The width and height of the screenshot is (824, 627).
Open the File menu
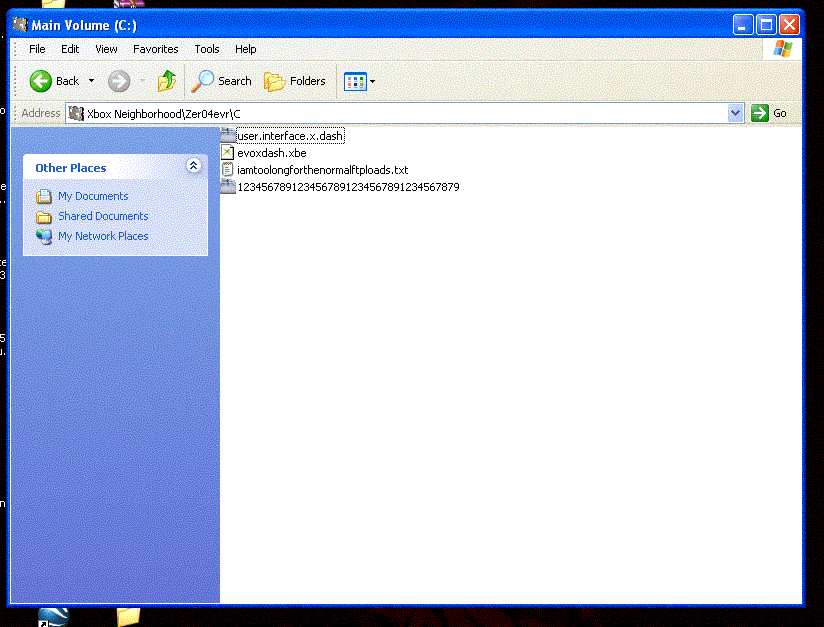click(x=37, y=49)
